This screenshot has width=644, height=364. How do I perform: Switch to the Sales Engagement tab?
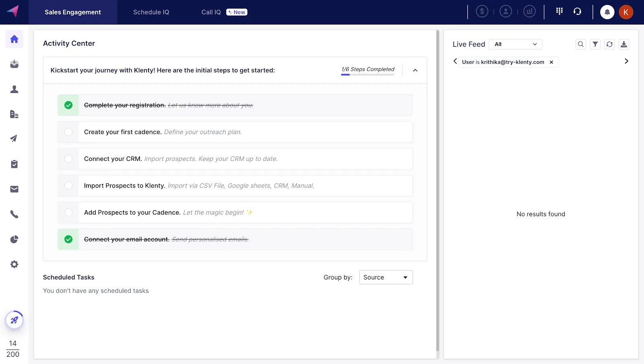coord(73,12)
